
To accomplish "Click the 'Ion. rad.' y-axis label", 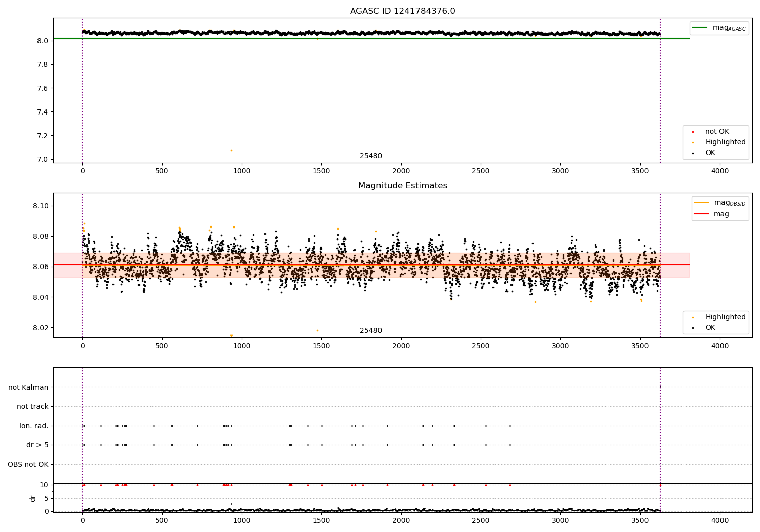I will pos(34,426).
